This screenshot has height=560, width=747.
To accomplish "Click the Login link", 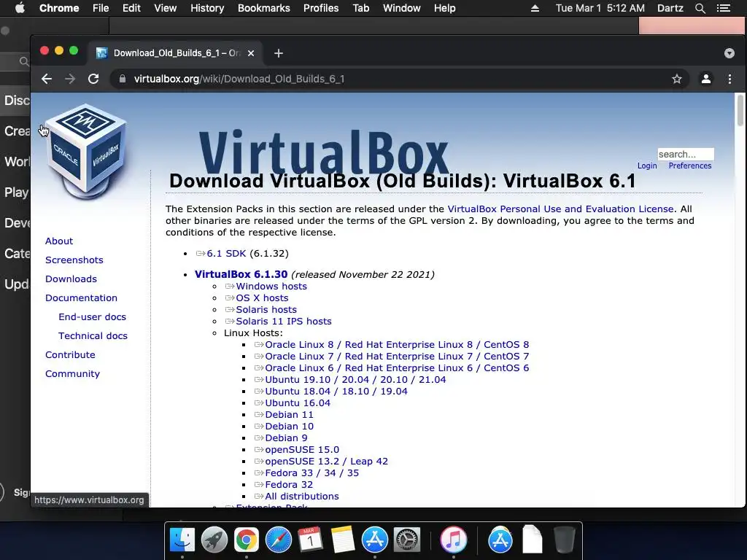I will click(647, 166).
